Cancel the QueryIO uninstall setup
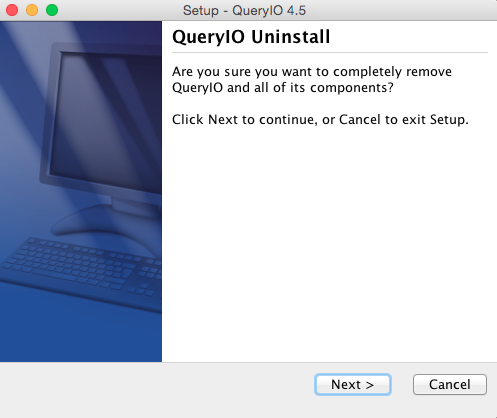Image resolution: width=497 pixels, height=418 pixels. [450, 385]
